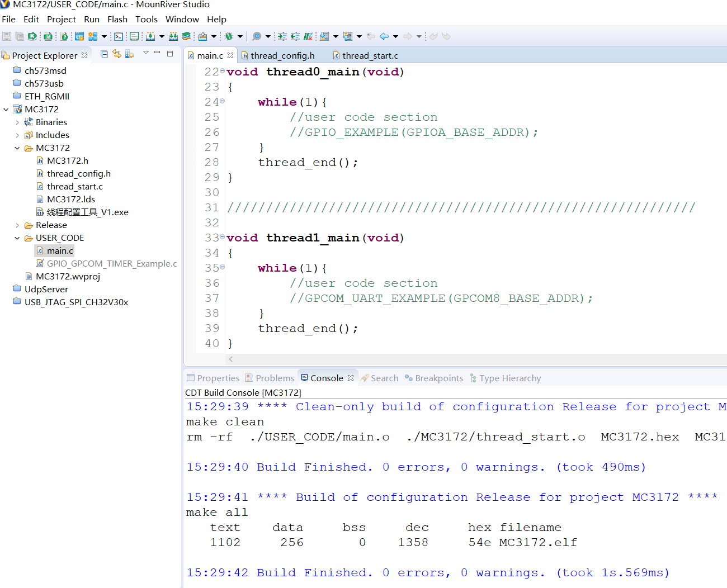The height and width of the screenshot is (588, 727).
Task: Switch to thread_config.h editor tab
Action: click(x=278, y=55)
